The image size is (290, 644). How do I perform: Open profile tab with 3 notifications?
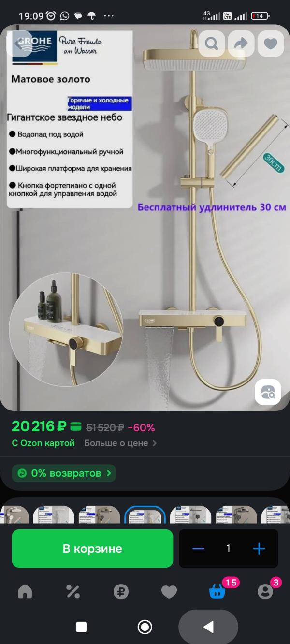(265, 590)
